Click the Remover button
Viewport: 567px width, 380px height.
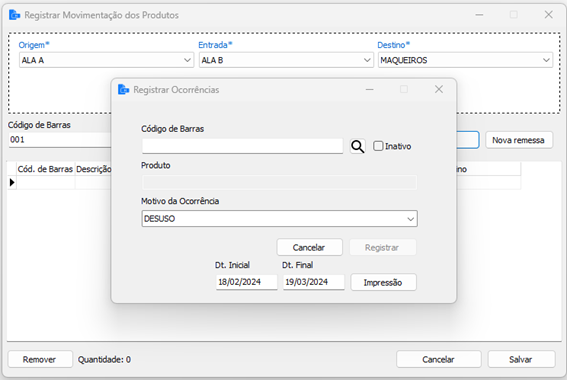point(40,359)
